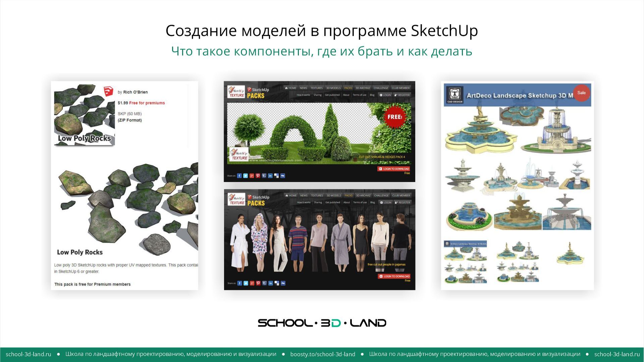Click REGISTER button in pajamas pack screenshot
The height and width of the screenshot is (362, 644).
click(x=402, y=202)
